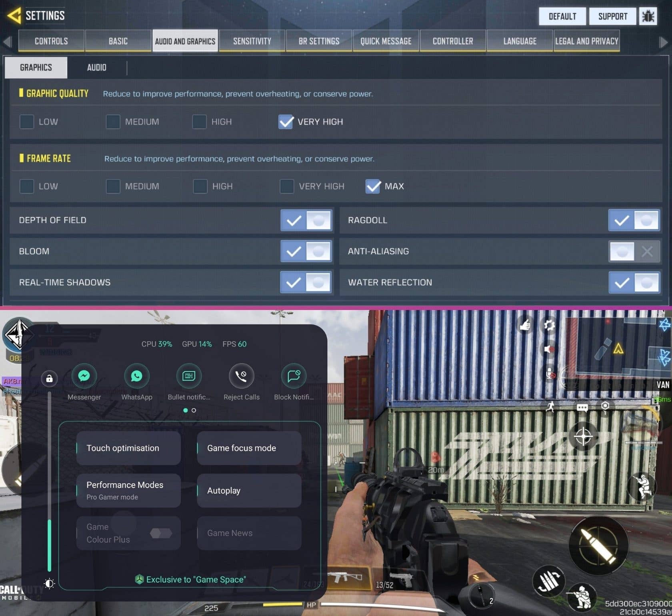The width and height of the screenshot is (672, 616).
Task: Turn on Anti-Aliasing toggle
Action: (634, 252)
